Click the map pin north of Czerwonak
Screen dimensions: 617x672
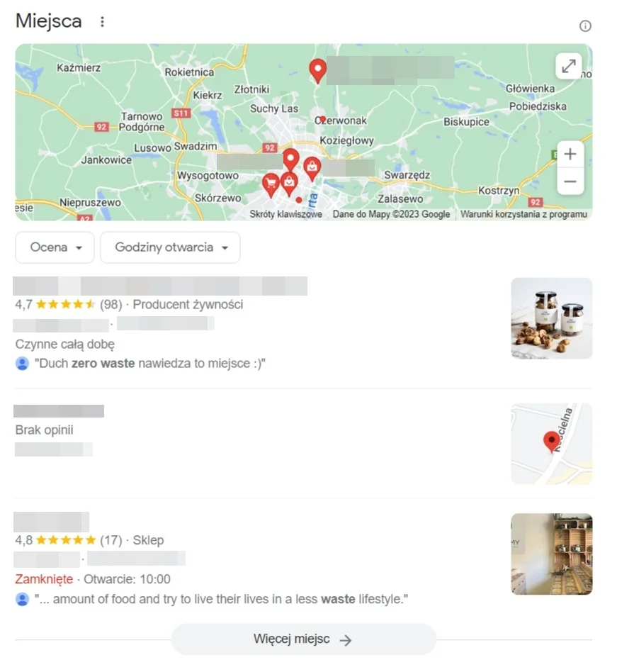(x=317, y=71)
